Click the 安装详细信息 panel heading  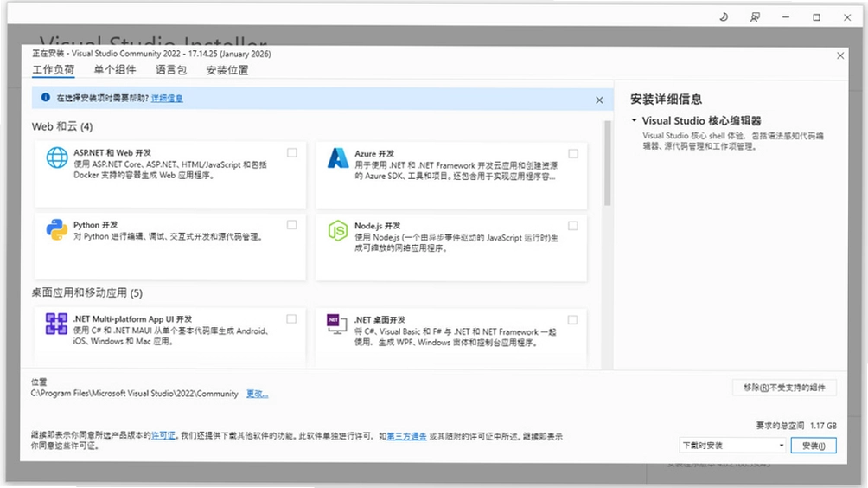tap(666, 100)
